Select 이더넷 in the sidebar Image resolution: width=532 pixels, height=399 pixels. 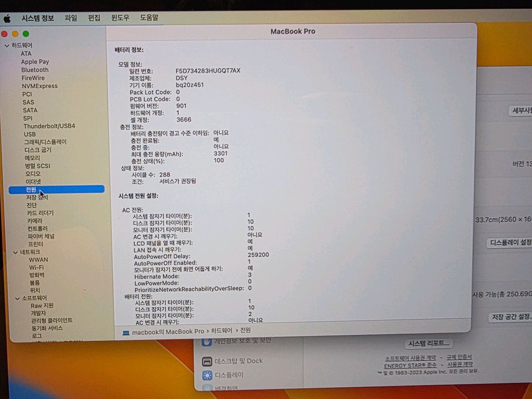[33, 182]
